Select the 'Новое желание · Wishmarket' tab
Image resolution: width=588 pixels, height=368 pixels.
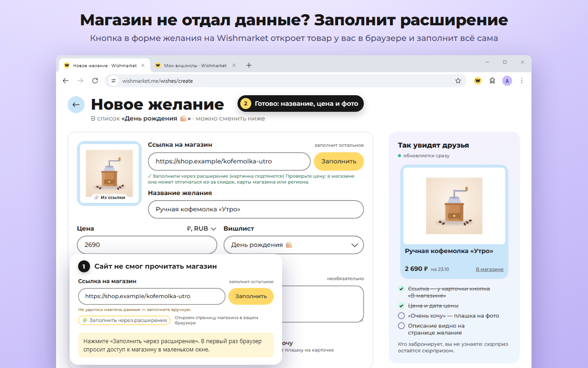(104, 65)
